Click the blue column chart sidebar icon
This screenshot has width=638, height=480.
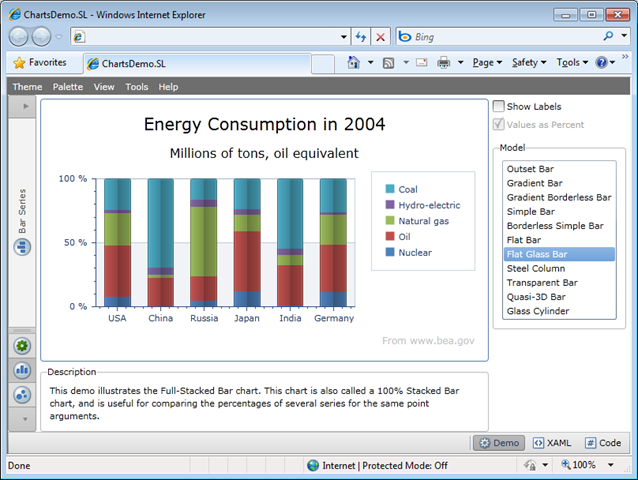(x=22, y=370)
